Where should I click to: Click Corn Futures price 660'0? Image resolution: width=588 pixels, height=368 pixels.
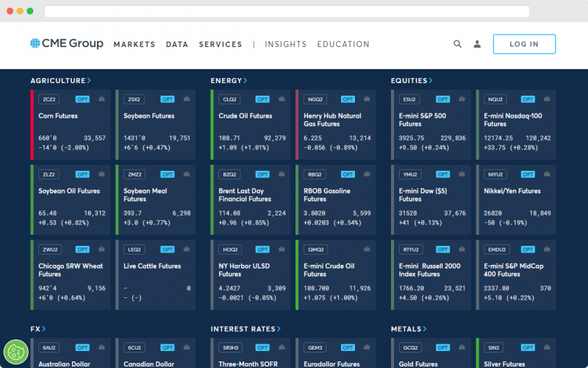(x=48, y=138)
